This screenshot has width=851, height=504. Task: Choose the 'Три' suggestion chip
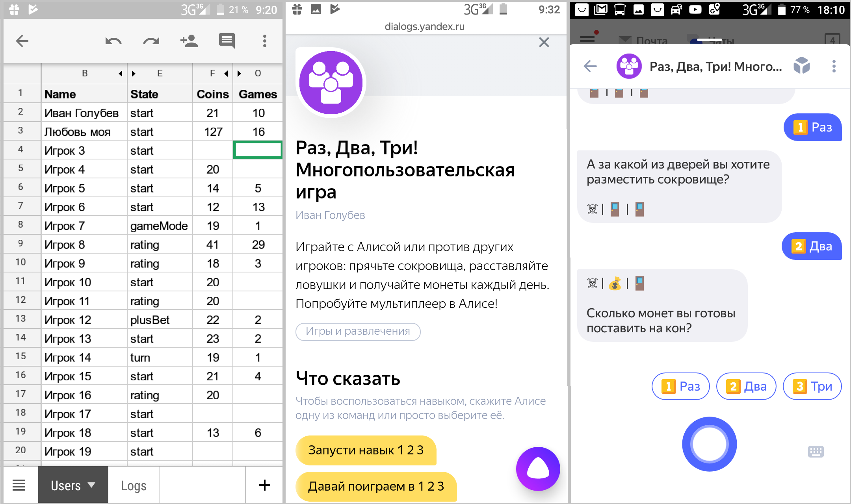click(x=812, y=386)
